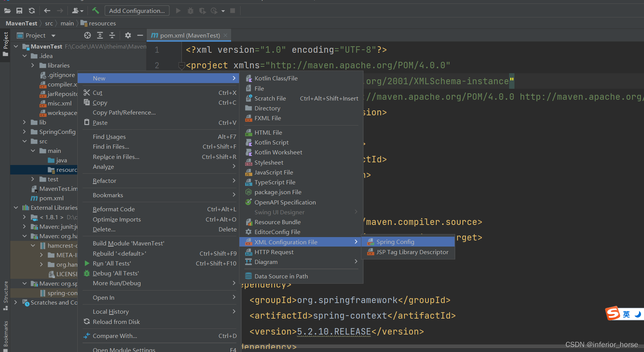
Task: Close the pom.xml tab
Action: pos(225,35)
